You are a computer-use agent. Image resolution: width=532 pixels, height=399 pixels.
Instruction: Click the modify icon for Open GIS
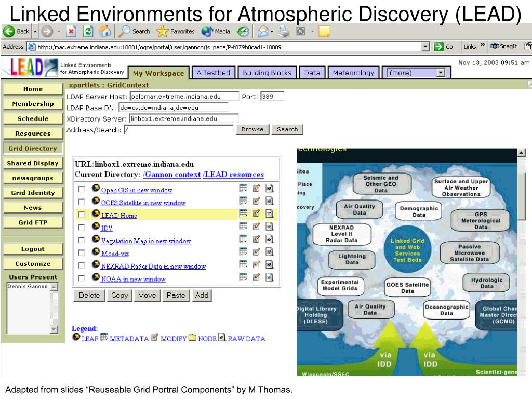pyautogui.click(x=257, y=188)
